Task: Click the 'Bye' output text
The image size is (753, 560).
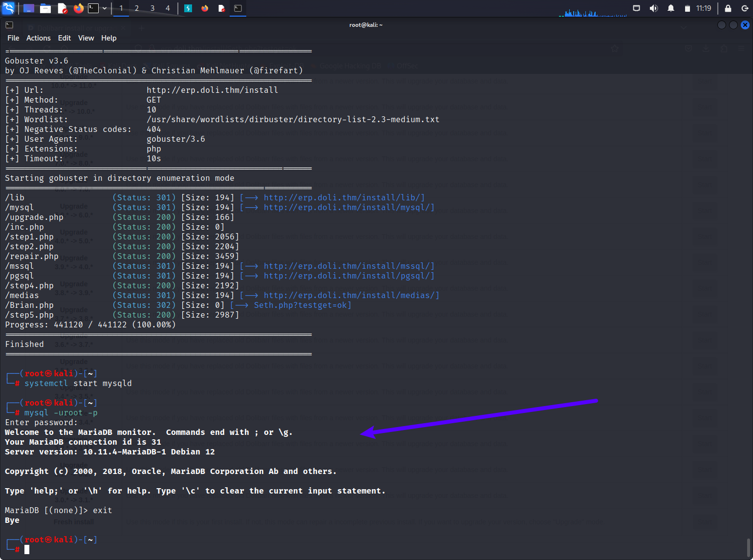Action: coord(12,520)
